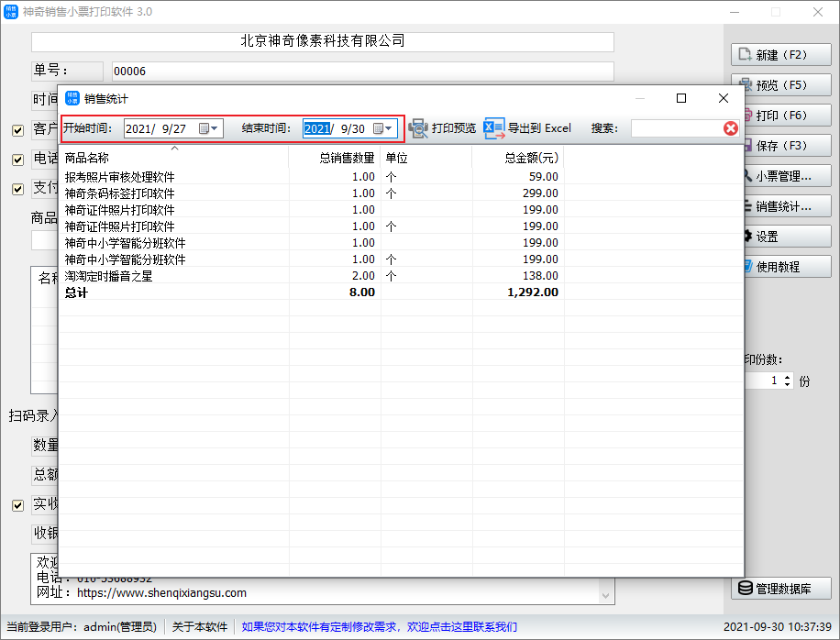Image resolution: width=840 pixels, height=640 pixels.
Task: Click the 结束时间 date field
Action: tap(349, 128)
